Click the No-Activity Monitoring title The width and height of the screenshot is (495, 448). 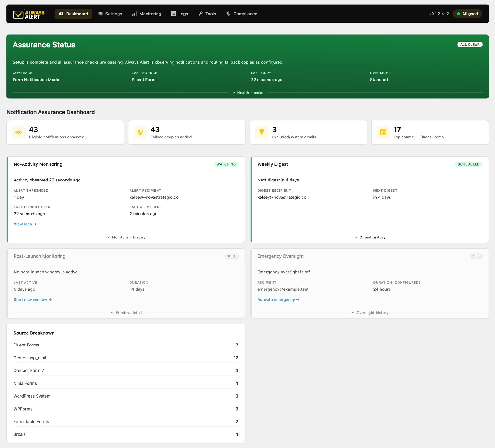click(38, 164)
